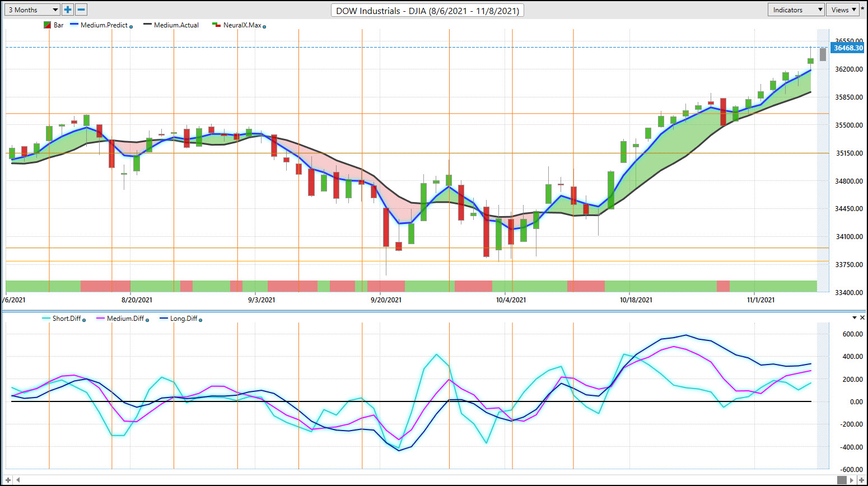Click the minus zoom-out button
The height and width of the screenshot is (486, 868).
[x=81, y=10]
